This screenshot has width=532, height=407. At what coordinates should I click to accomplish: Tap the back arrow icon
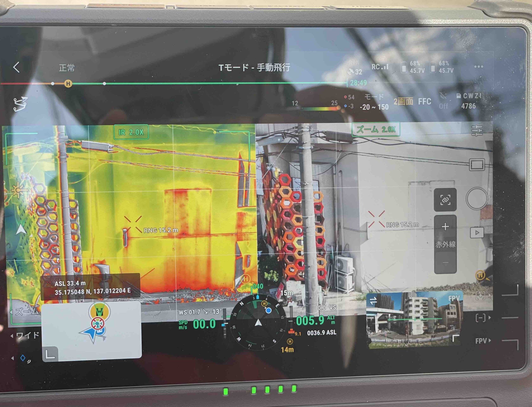pyautogui.click(x=16, y=67)
